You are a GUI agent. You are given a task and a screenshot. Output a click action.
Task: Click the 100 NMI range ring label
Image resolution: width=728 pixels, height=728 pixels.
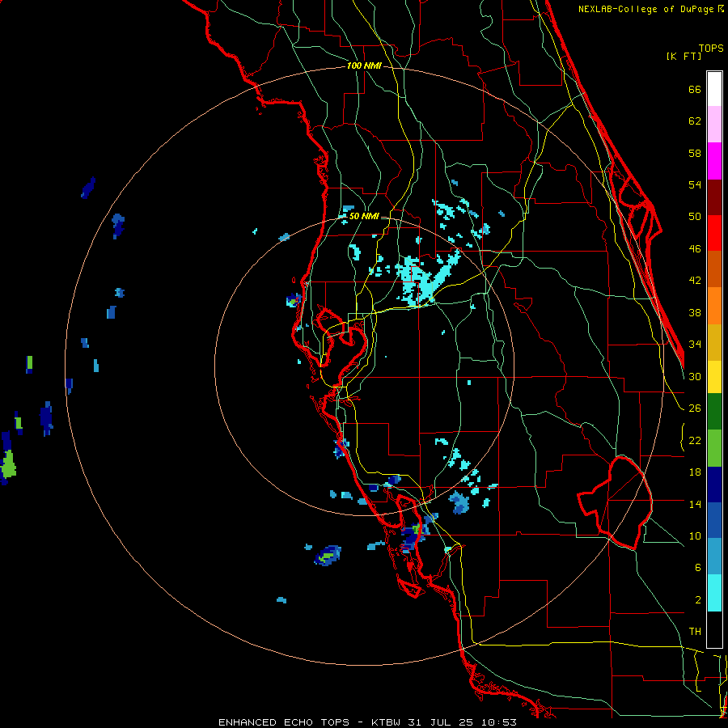[x=364, y=66]
